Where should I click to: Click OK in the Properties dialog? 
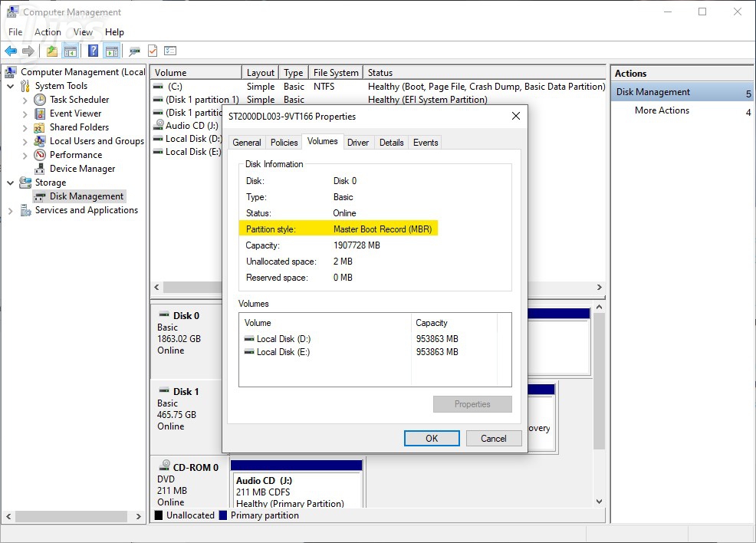432,439
